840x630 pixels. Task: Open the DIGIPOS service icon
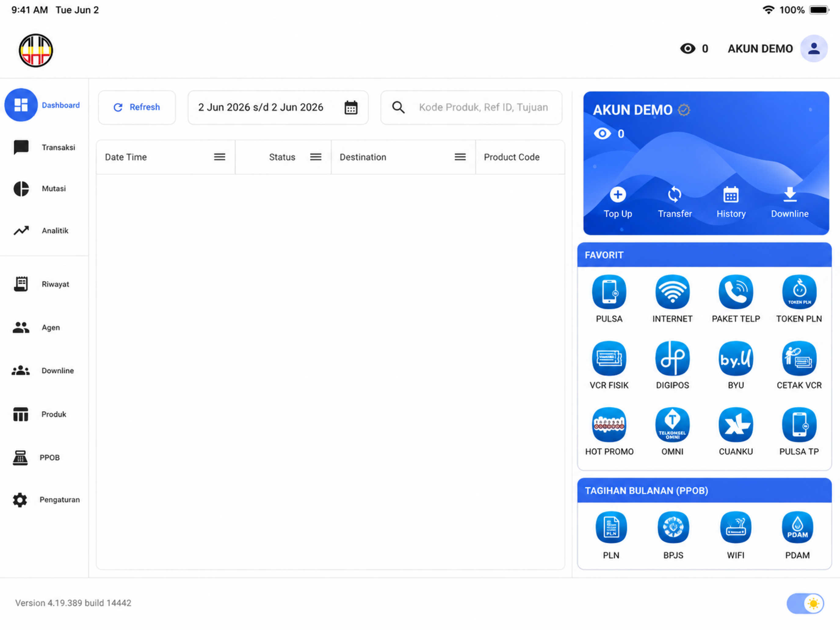click(672, 358)
